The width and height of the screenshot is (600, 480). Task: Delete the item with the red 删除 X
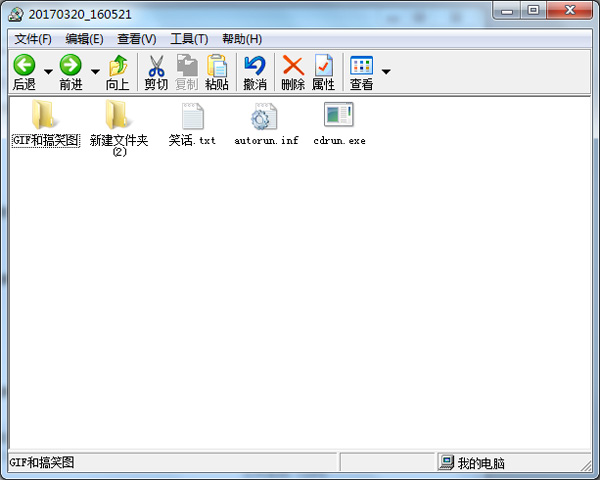(x=293, y=72)
